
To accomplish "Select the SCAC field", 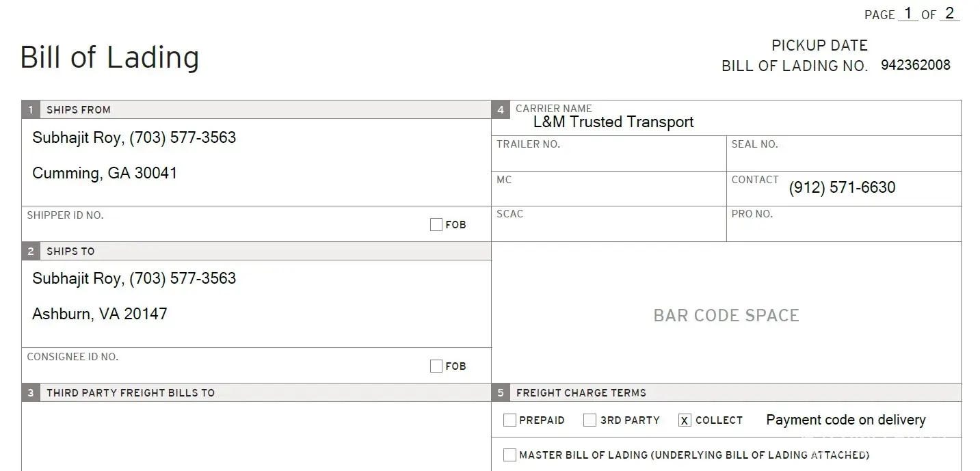I will coord(609,228).
